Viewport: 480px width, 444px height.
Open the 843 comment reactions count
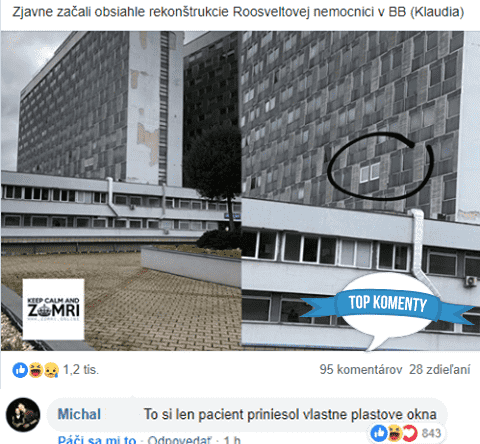point(431,433)
